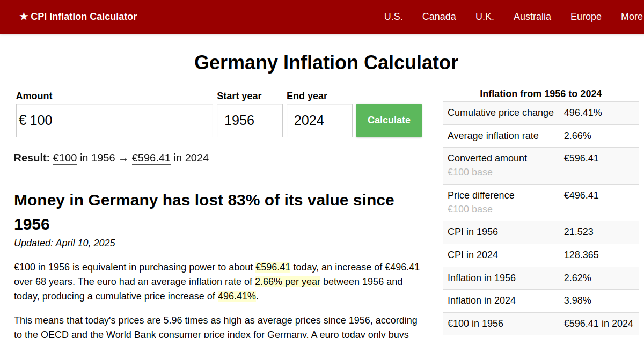
Task: Click the underlined €596.41 result value
Action: [151, 158]
